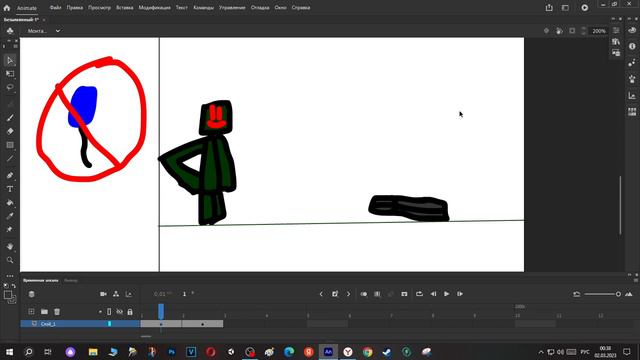The image size is (640, 360).
Task: Toggle loop playback in the timeline
Action: click(x=419, y=294)
